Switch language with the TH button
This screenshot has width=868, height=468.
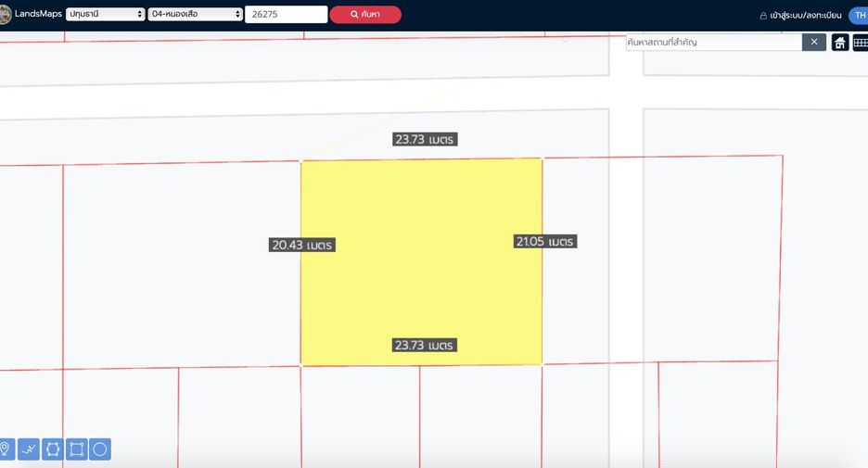coord(859,16)
